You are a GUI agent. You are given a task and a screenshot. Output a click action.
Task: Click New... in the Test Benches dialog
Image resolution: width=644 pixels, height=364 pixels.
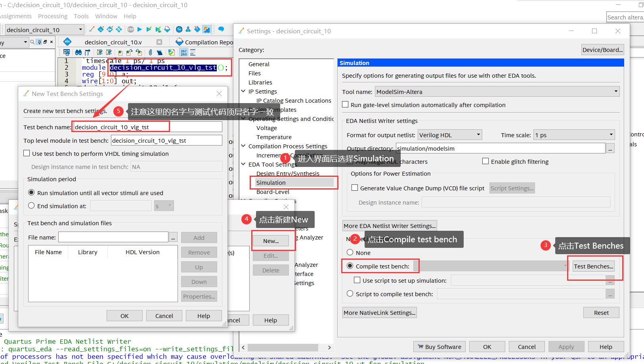(x=271, y=241)
